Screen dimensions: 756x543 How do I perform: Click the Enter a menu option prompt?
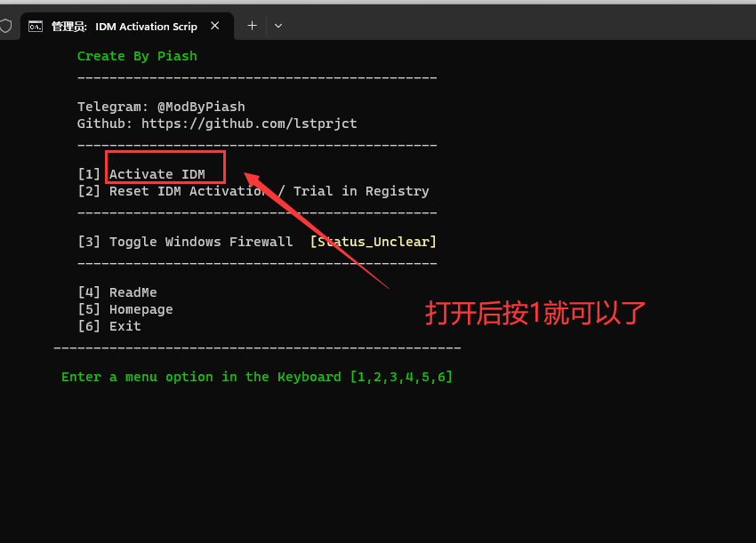point(257,377)
